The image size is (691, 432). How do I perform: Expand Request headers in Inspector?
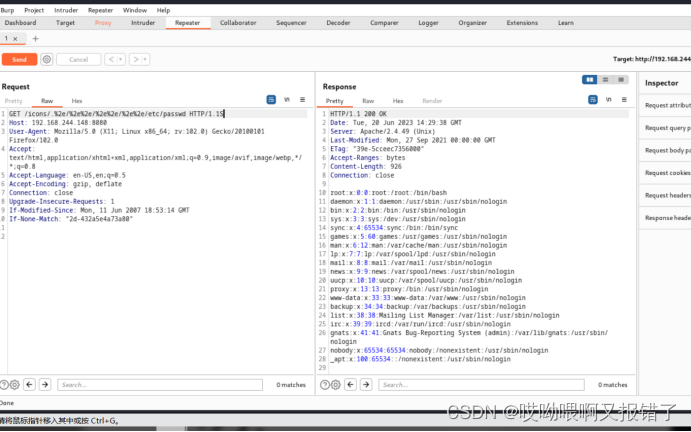[x=665, y=195]
